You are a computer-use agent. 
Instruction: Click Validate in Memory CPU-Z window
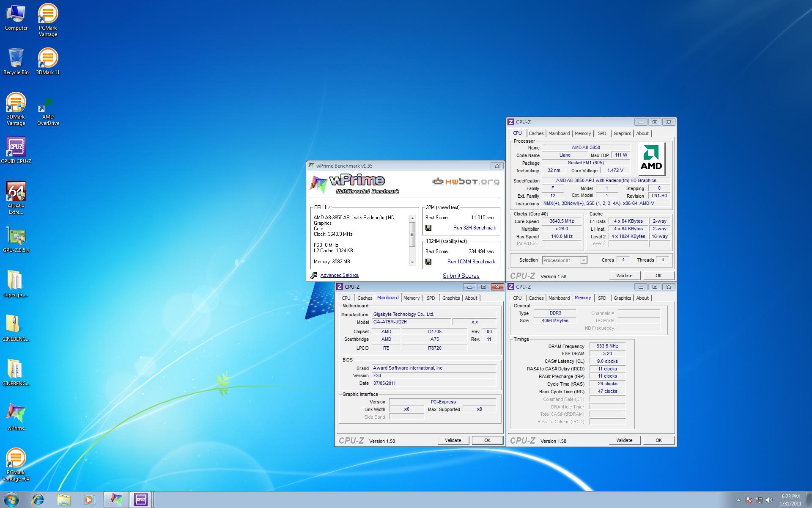[624, 440]
